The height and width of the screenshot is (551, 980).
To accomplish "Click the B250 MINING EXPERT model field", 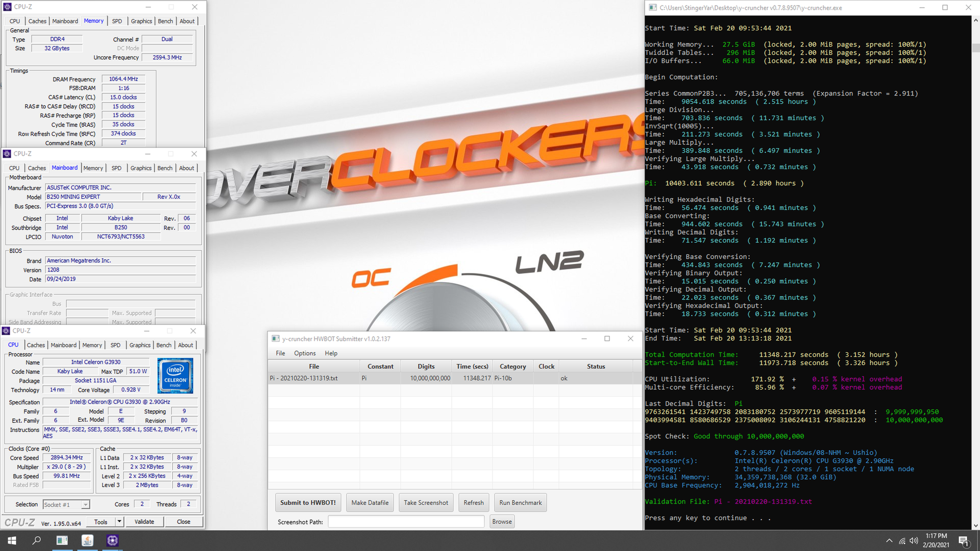I will pyautogui.click(x=92, y=197).
